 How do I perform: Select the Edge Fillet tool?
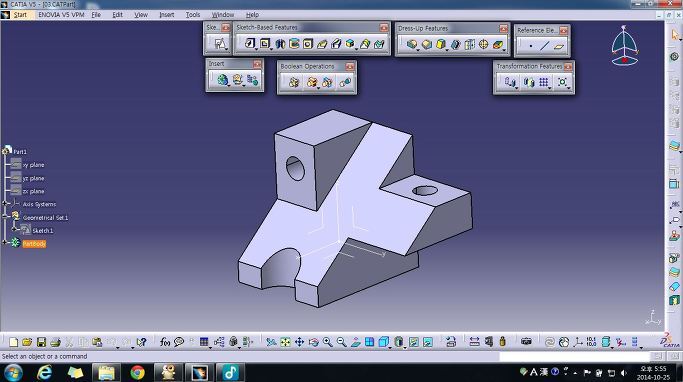pyautogui.click(x=411, y=44)
